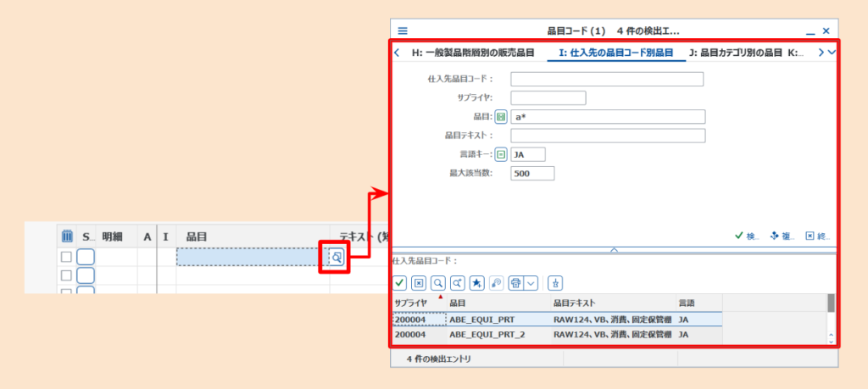Click the 複数 multiple selection button
Image resolution: width=868 pixels, height=389 pixels.
tap(782, 236)
